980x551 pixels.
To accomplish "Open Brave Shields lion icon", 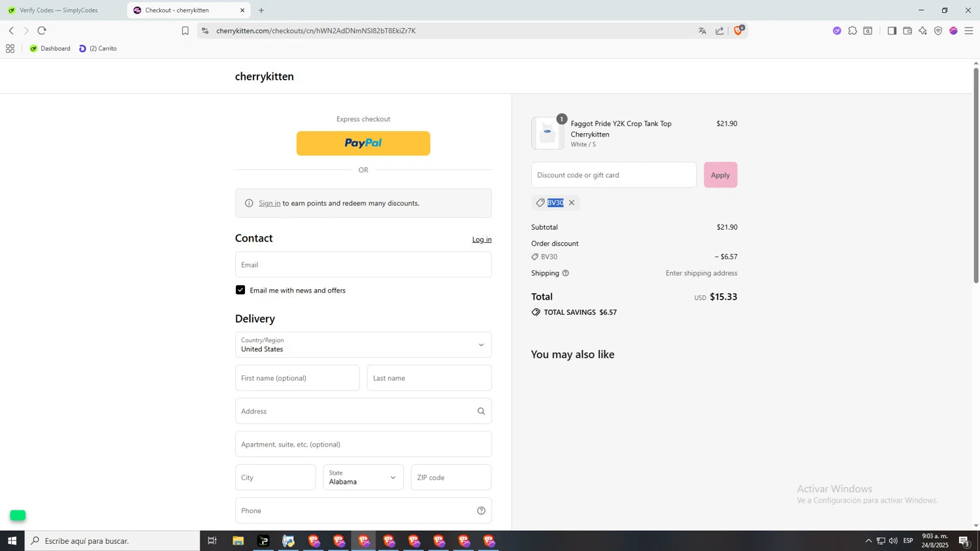I will [738, 30].
